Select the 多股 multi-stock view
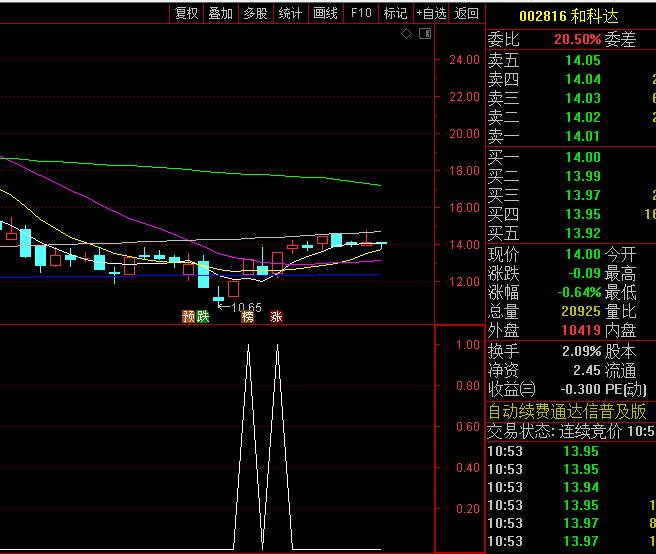Viewport: 656px width, 554px height. pyautogui.click(x=255, y=13)
